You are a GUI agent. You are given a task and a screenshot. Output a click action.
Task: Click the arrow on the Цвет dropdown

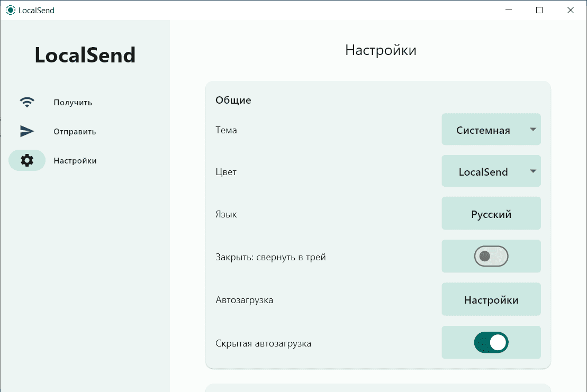point(533,171)
